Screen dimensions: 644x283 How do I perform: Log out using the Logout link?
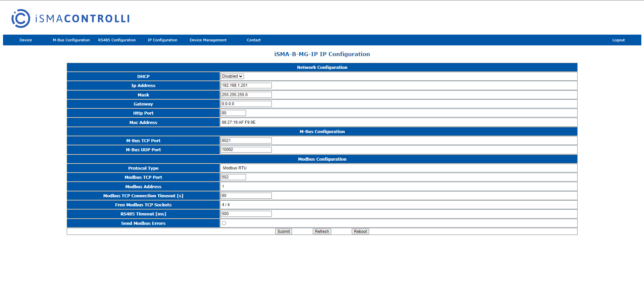pyautogui.click(x=618, y=40)
